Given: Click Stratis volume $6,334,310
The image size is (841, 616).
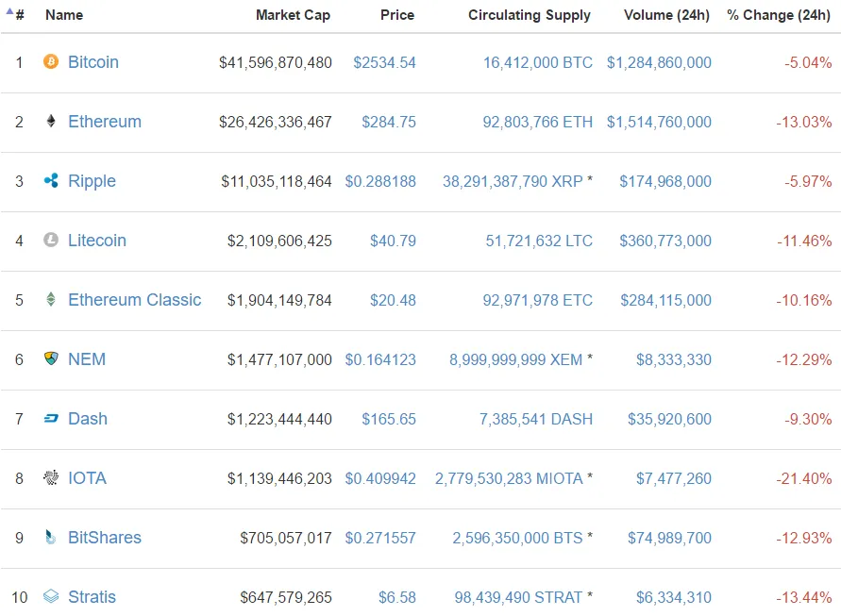Looking at the screenshot, I should coord(674,598).
